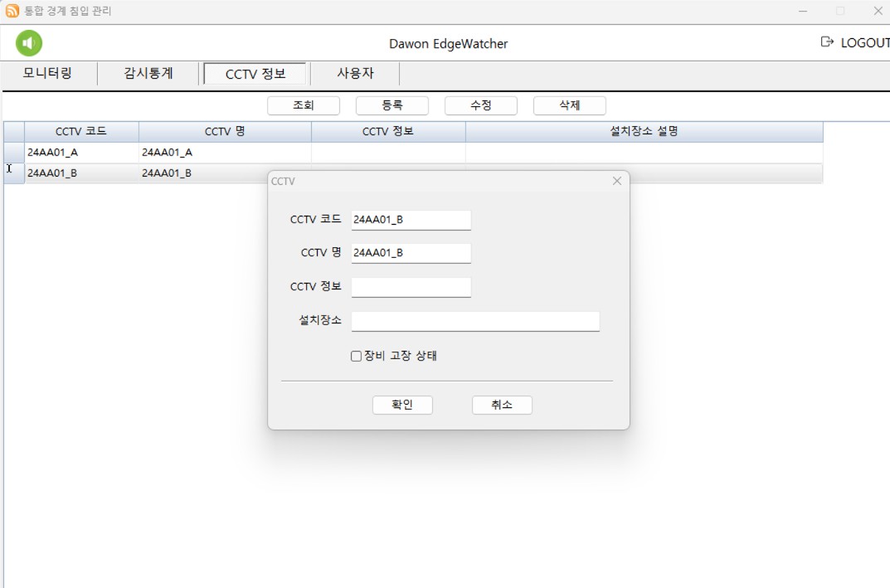Click the 등록 button
This screenshot has width=890, height=588.
(392, 106)
